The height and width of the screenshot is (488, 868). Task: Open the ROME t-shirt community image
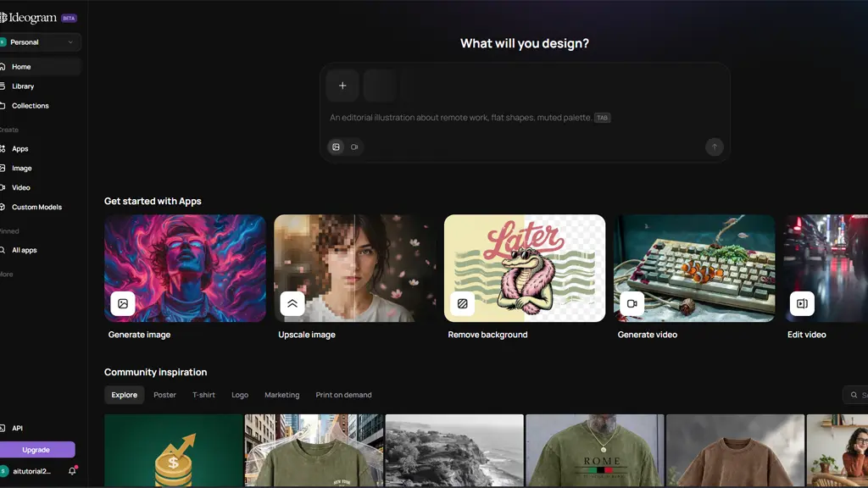click(595, 451)
